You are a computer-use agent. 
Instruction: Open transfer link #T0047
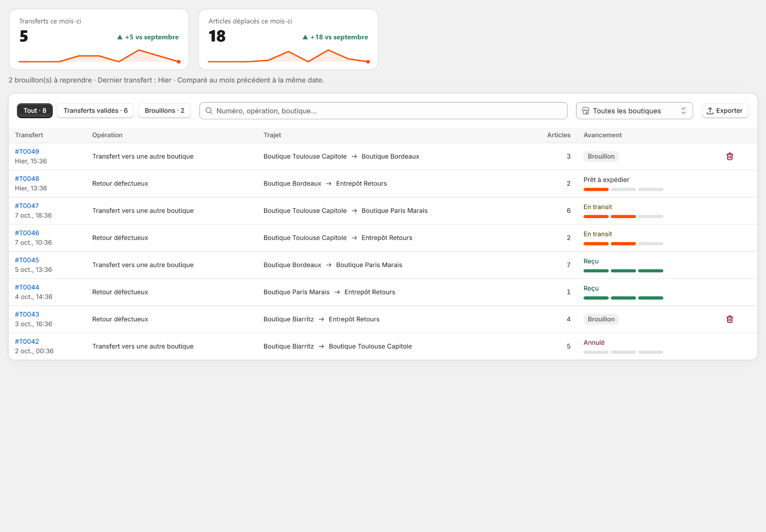point(27,206)
